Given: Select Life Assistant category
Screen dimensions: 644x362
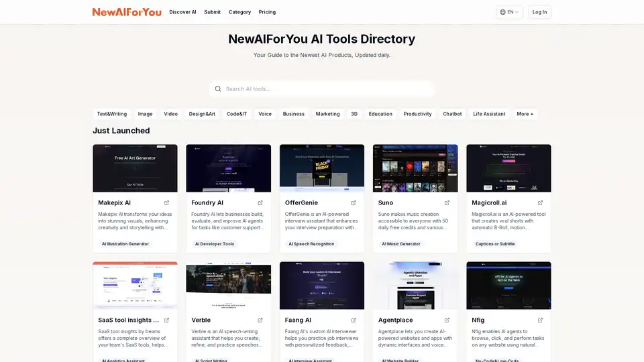Looking at the screenshot, I should 489,114.
